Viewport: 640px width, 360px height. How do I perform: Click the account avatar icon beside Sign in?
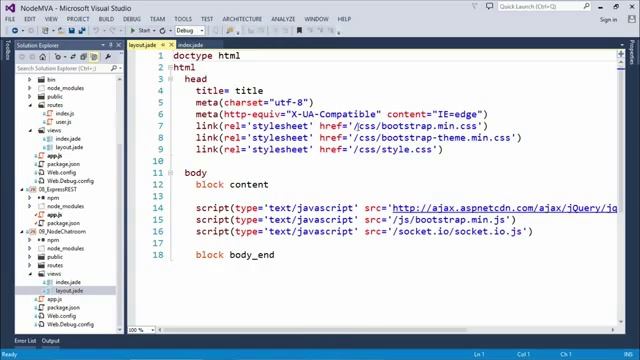(632, 19)
